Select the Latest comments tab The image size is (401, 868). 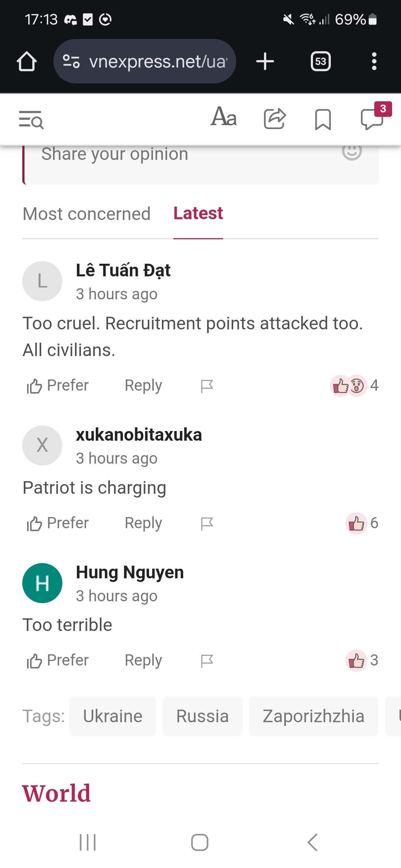pos(198,213)
